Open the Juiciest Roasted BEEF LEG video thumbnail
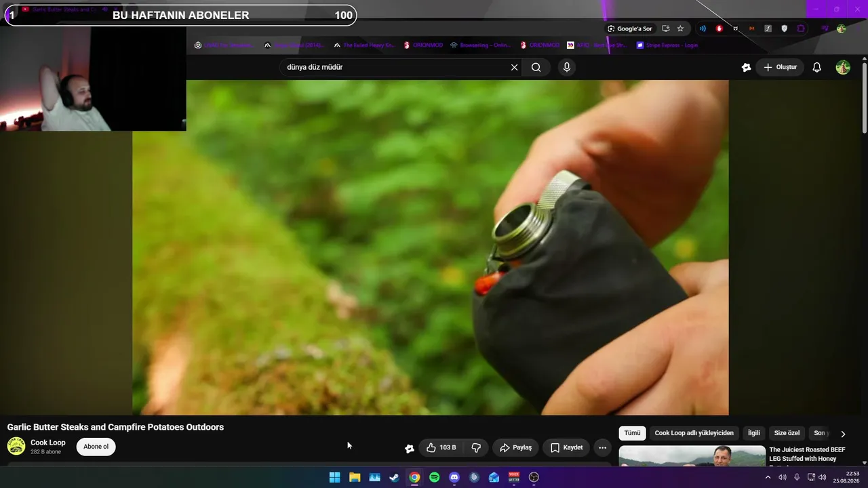The image size is (868, 488). (692, 455)
